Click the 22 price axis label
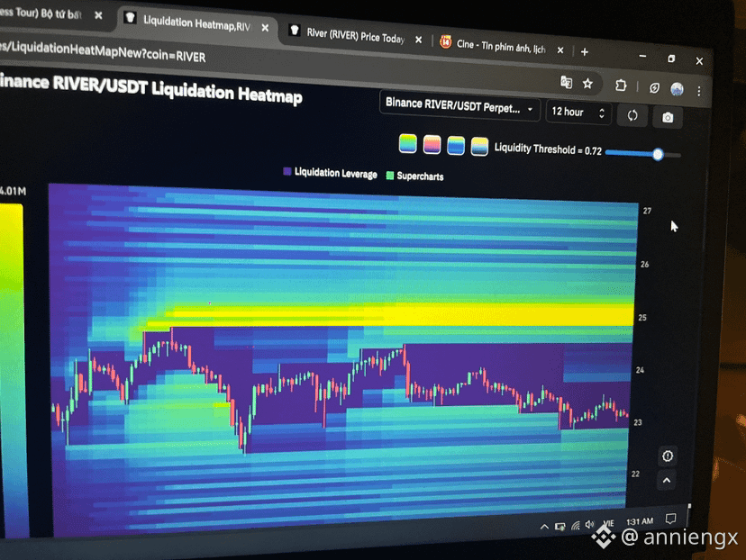Viewport: 746px width, 560px height. pyautogui.click(x=635, y=474)
